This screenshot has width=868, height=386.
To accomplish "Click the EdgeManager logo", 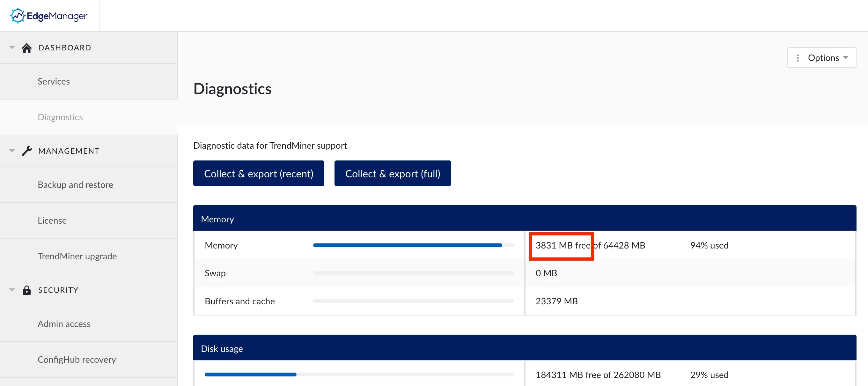I will tap(48, 16).
